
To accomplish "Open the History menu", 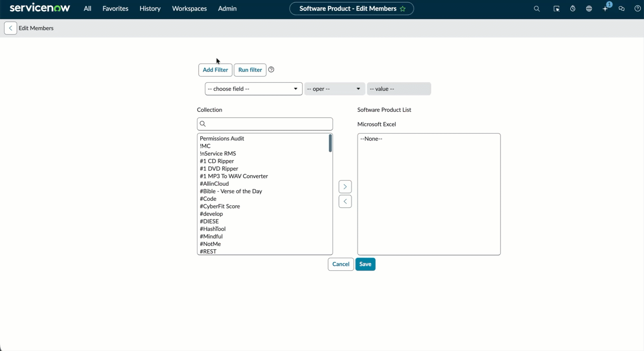I will [x=150, y=9].
